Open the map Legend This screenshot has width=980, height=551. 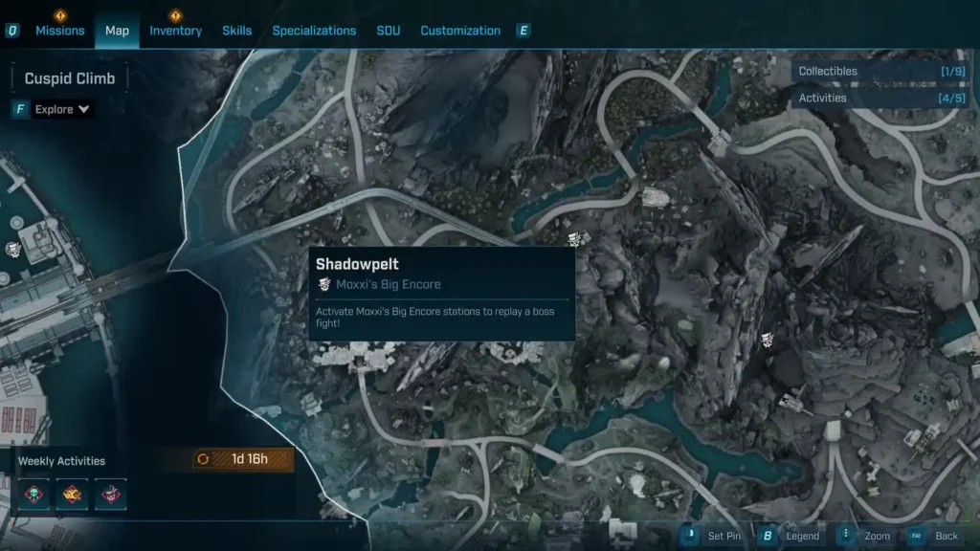(803, 536)
